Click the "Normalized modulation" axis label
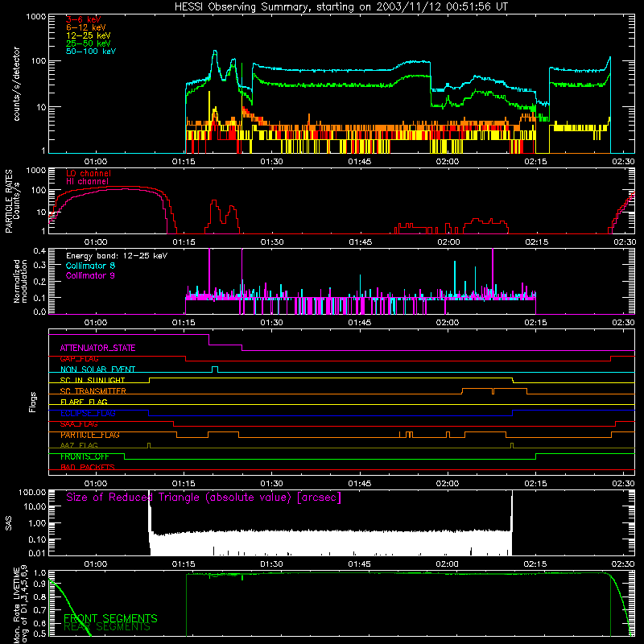644x644 pixels. pos(20,281)
